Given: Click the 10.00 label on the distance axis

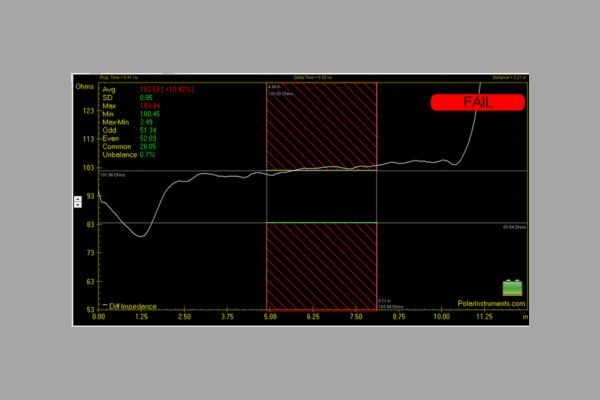Looking at the screenshot, I should tap(442, 317).
